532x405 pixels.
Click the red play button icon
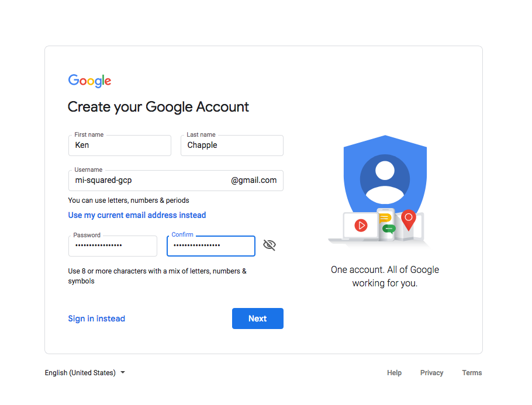(x=361, y=225)
